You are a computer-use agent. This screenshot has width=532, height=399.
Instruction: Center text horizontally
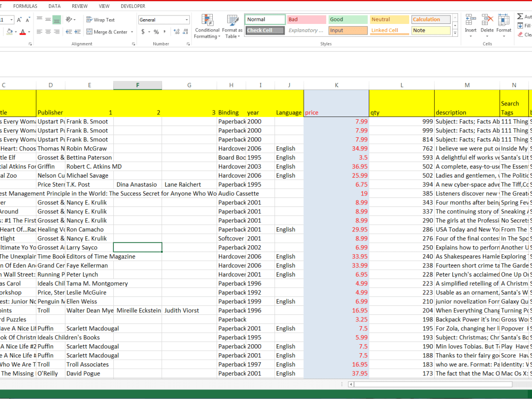48,32
